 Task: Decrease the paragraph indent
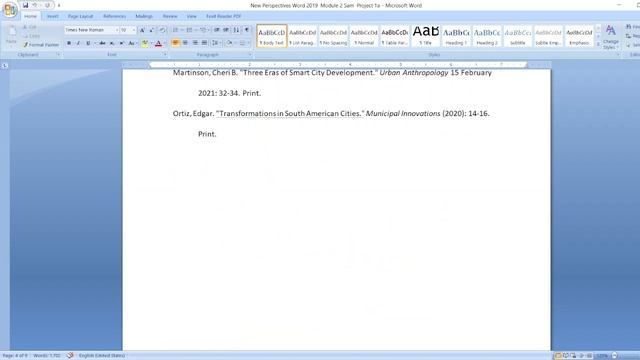(217, 30)
